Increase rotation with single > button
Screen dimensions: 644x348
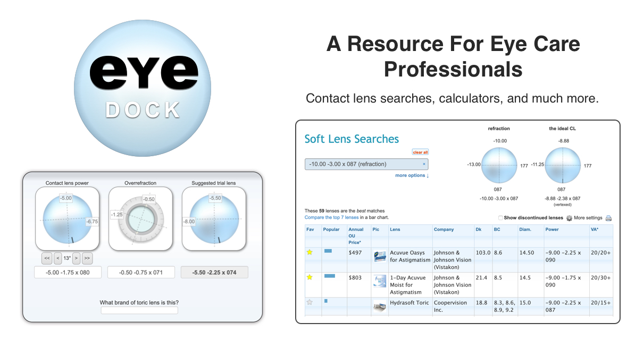coord(76,258)
